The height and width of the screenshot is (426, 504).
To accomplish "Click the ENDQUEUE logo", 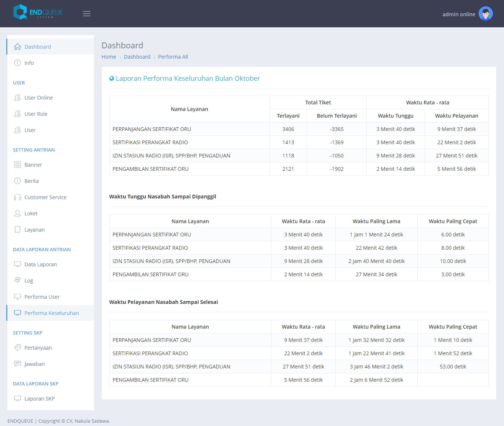I will pyautogui.click(x=38, y=12).
